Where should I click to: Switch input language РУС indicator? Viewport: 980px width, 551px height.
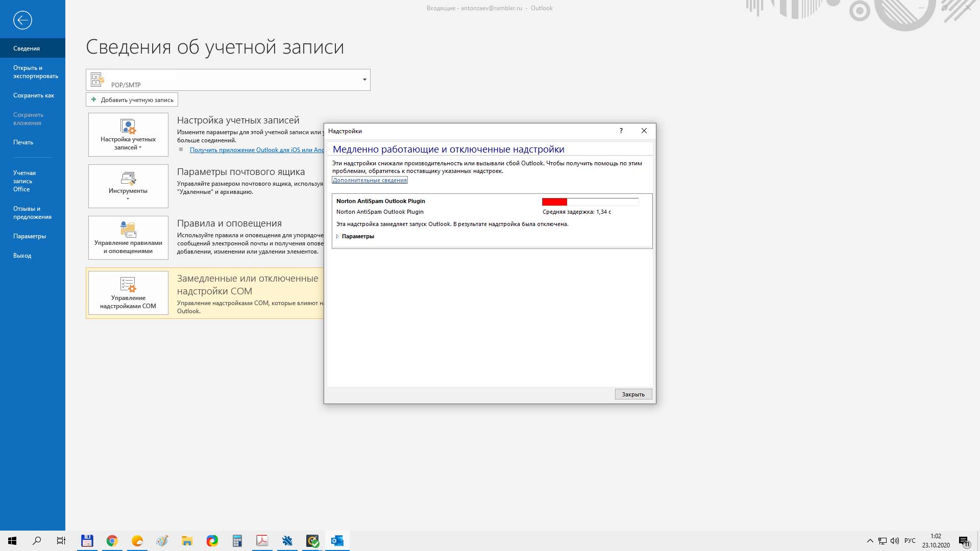(910, 541)
